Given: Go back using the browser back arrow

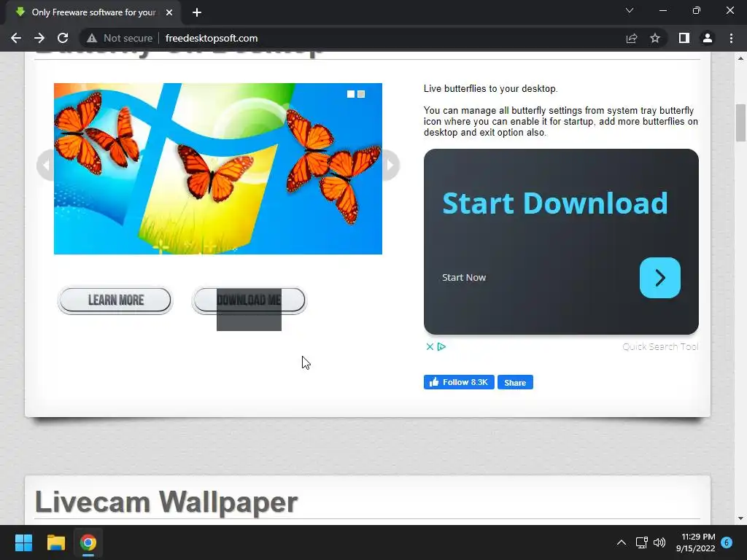Looking at the screenshot, I should coord(16,38).
